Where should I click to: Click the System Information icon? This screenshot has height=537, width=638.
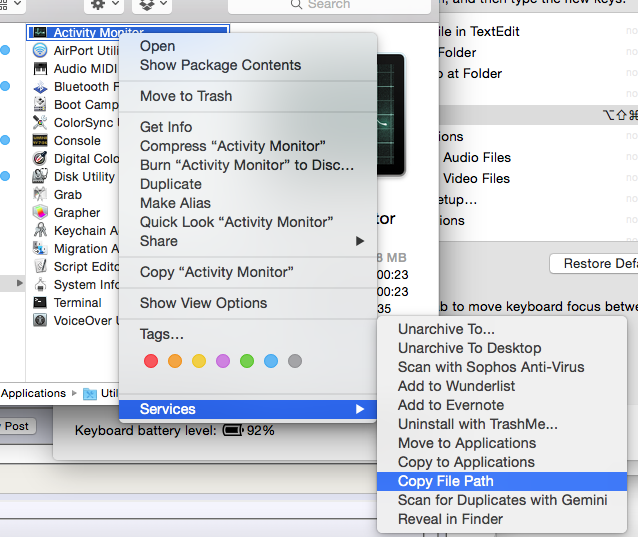[40, 284]
